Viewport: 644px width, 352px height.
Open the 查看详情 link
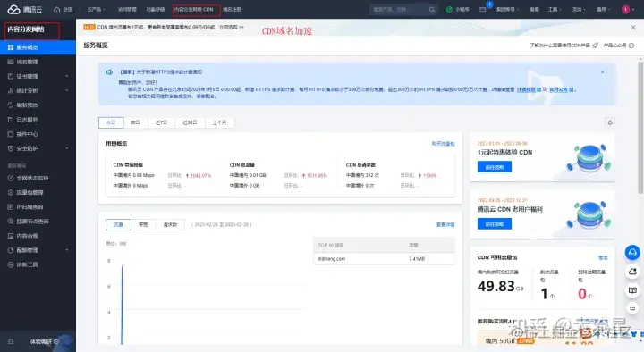[445, 224]
